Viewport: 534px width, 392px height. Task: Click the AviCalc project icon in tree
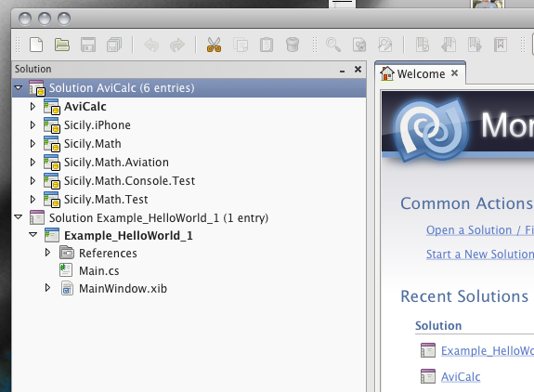(52, 107)
